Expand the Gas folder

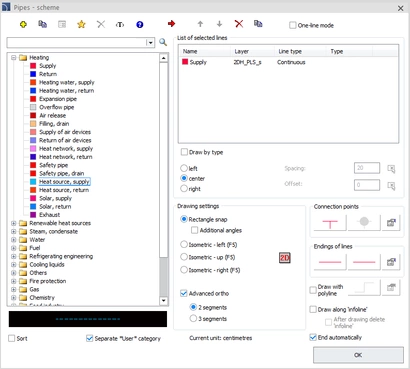click(x=14, y=289)
